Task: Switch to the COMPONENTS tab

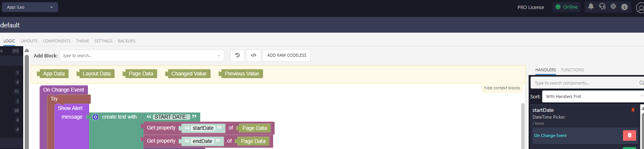Action: point(57,41)
